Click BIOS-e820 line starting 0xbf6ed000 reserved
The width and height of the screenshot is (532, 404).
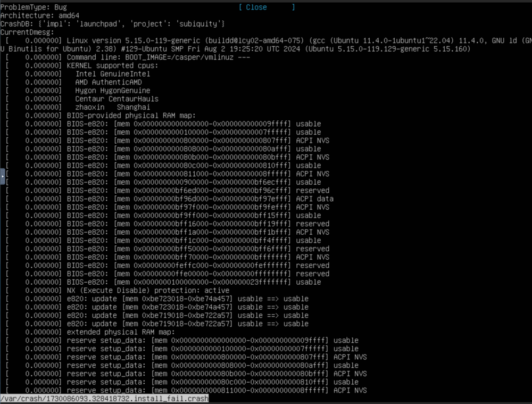tap(167, 191)
